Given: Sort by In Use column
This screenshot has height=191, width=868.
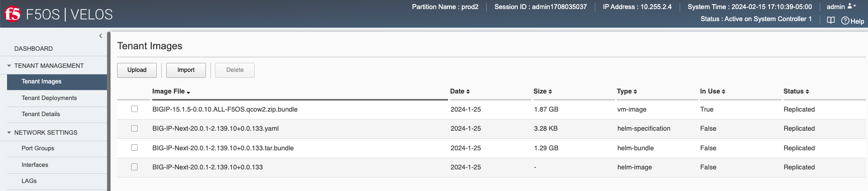Looking at the screenshot, I should (x=712, y=91).
